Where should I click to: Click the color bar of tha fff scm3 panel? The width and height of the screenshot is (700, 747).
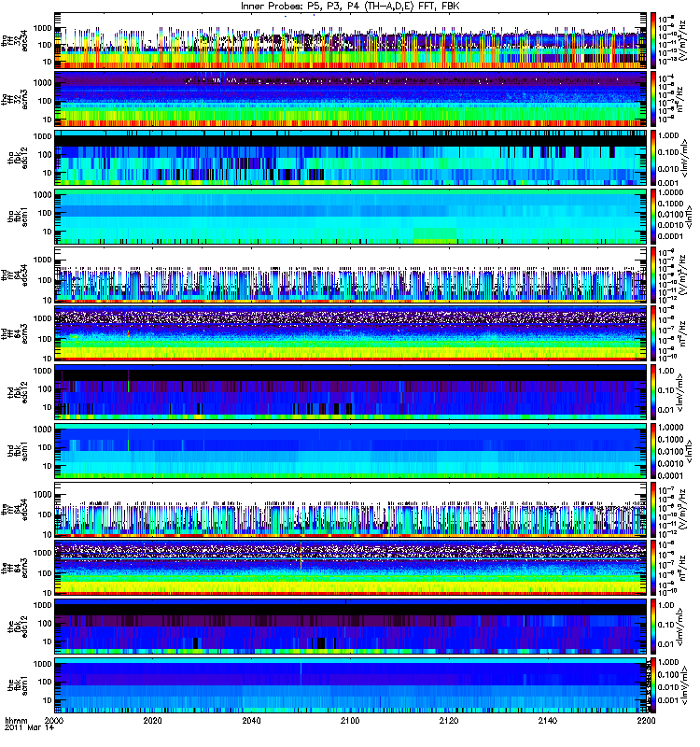pos(653,99)
